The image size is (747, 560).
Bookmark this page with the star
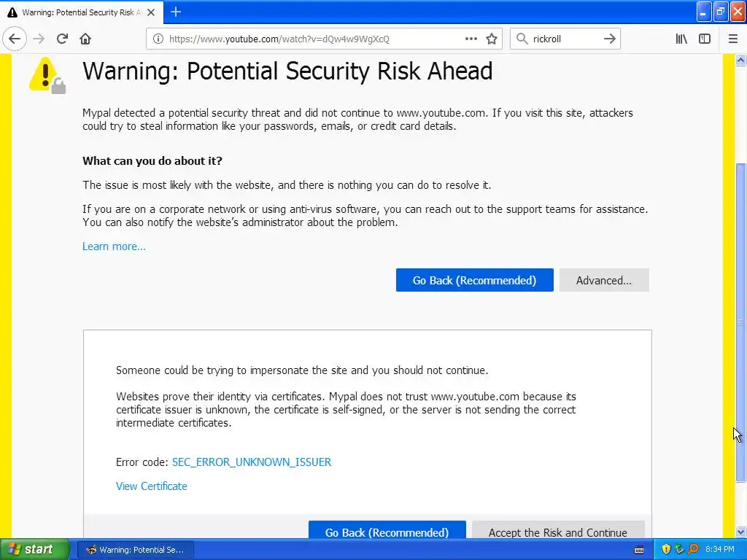[492, 39]
